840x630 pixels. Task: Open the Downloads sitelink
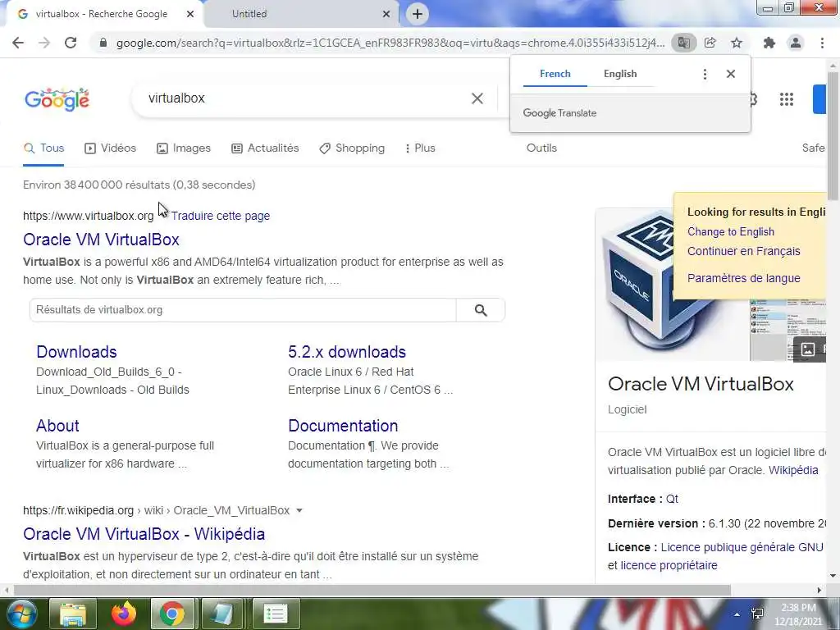click(76, 352)
